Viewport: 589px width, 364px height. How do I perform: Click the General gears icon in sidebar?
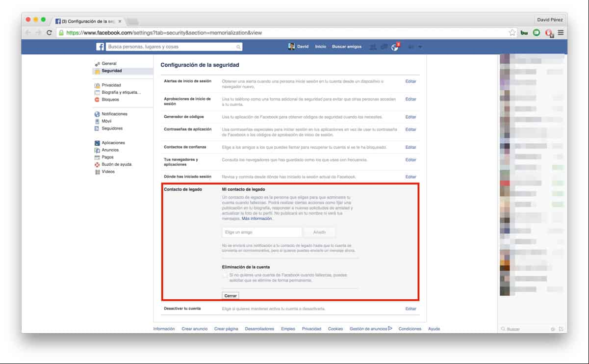tap(98, 64)
